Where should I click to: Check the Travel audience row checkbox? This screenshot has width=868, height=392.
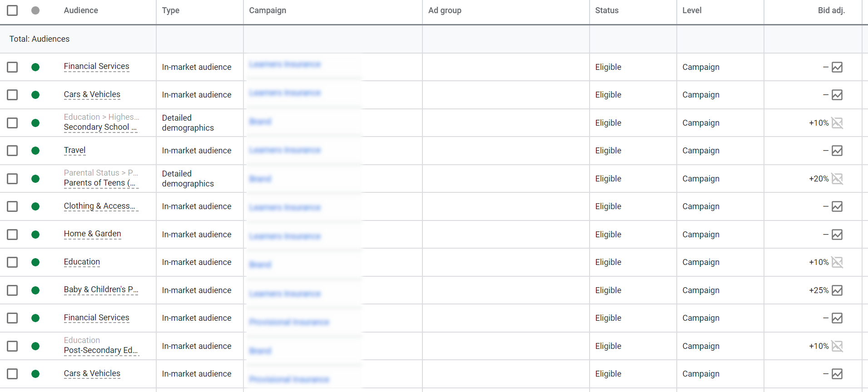[12, 151]
